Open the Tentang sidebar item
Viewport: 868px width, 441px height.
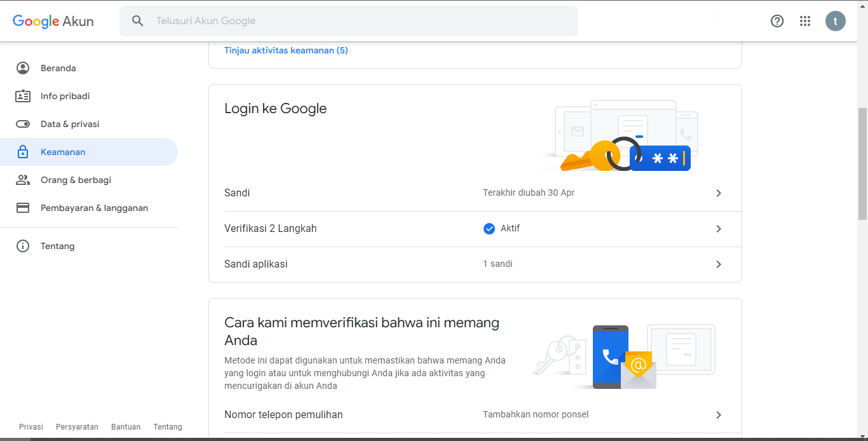pyautogui.click(x=57, y=246)
